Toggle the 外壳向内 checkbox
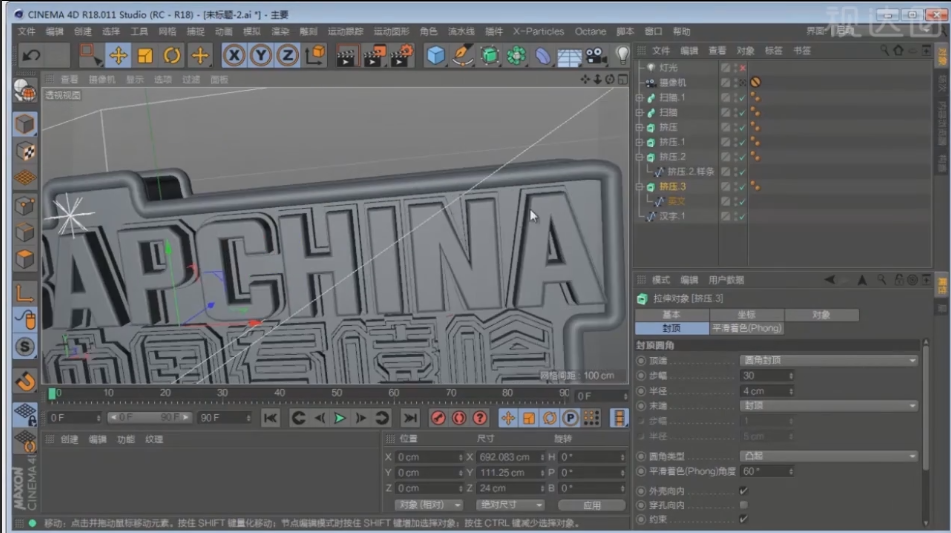This screenshot has height=533, width=951. [x=744, y=490]
